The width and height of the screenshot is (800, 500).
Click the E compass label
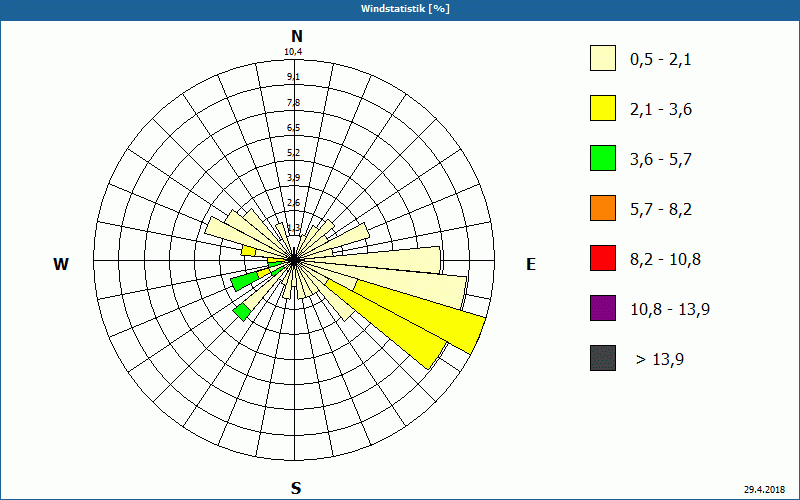pos(531,264)
